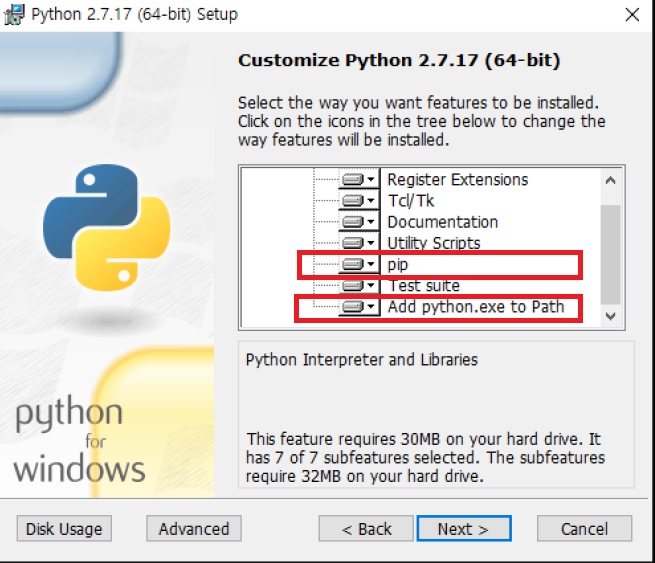This screenshot has width=655, height=563.
Task: Select the Test suite feature label
Action: coord(424,286)
